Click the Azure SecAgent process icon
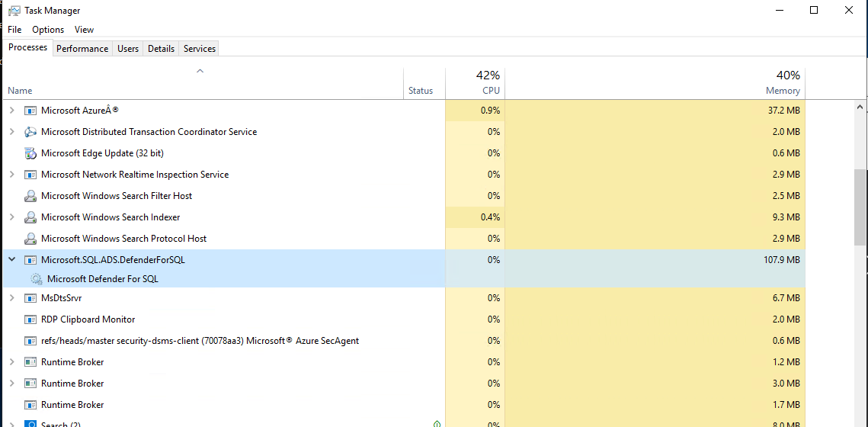The height and width of the screenshot is (427, 868). [30, 341]
